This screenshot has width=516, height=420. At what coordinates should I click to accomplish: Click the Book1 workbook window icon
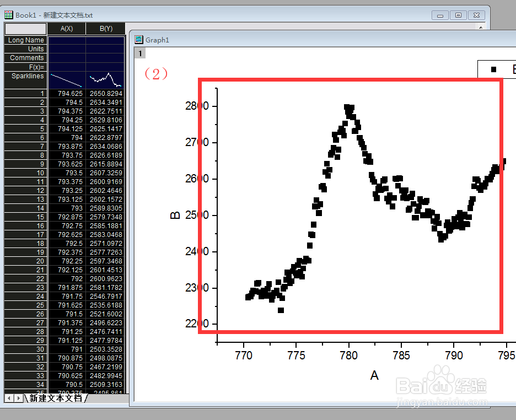9,15
